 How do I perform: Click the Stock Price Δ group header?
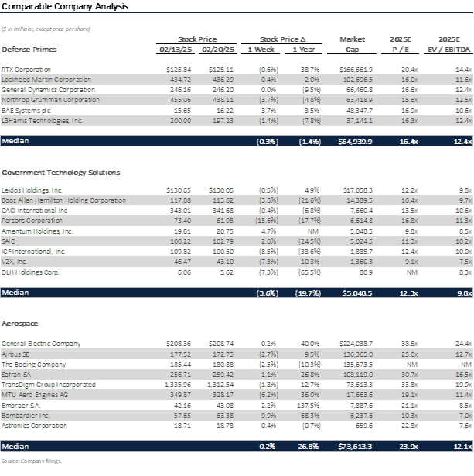click(283, 39)
